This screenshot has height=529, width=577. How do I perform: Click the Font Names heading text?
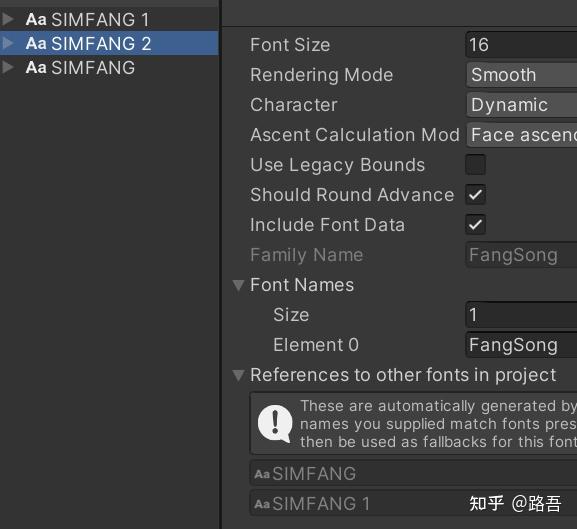302,285
